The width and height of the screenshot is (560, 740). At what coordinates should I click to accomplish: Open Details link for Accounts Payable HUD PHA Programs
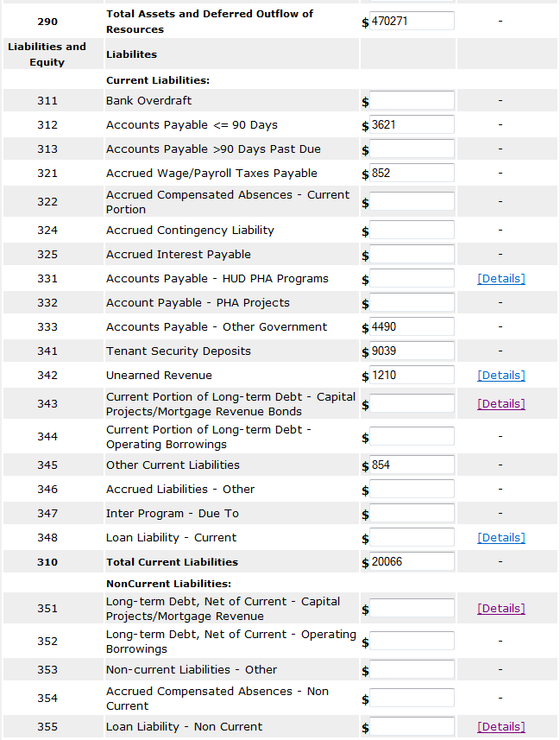coord(500,279)
